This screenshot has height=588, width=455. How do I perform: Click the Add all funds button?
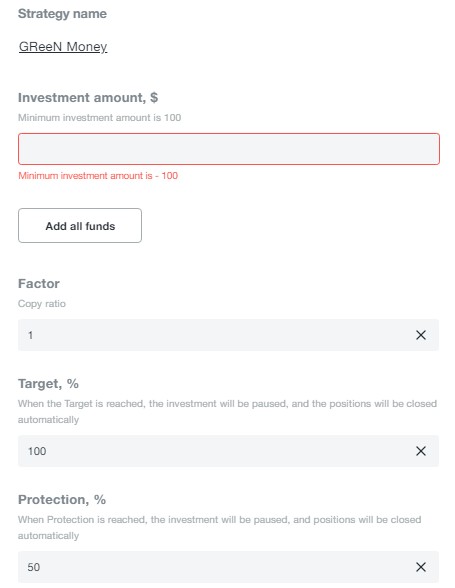tap(80, 225)
